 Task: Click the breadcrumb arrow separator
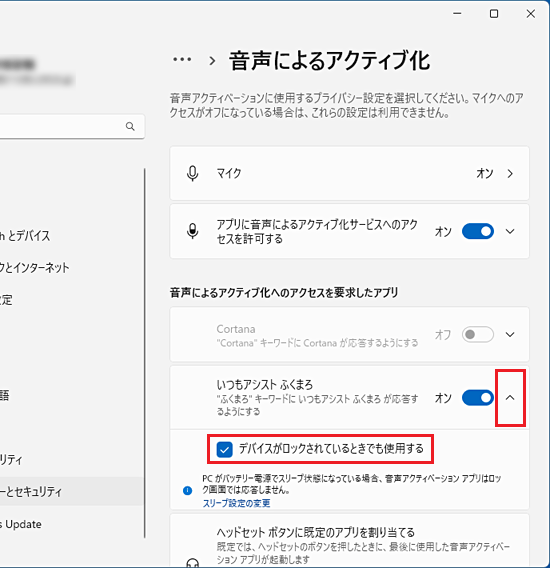[212, 61]
